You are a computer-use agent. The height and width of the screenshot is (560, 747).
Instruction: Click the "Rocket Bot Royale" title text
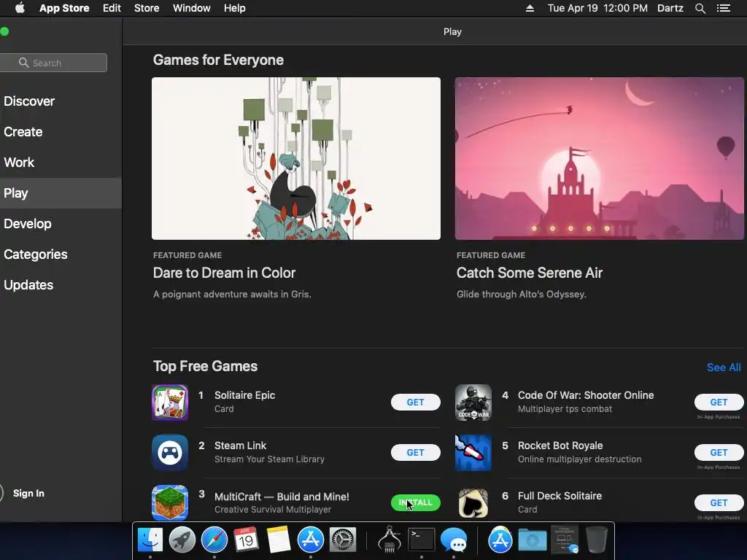(560, 446)
